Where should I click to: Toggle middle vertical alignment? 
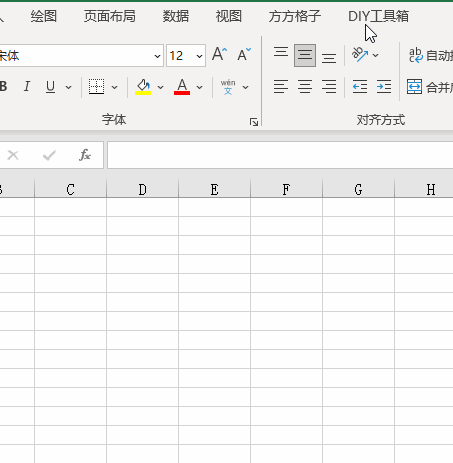(305, 55)
